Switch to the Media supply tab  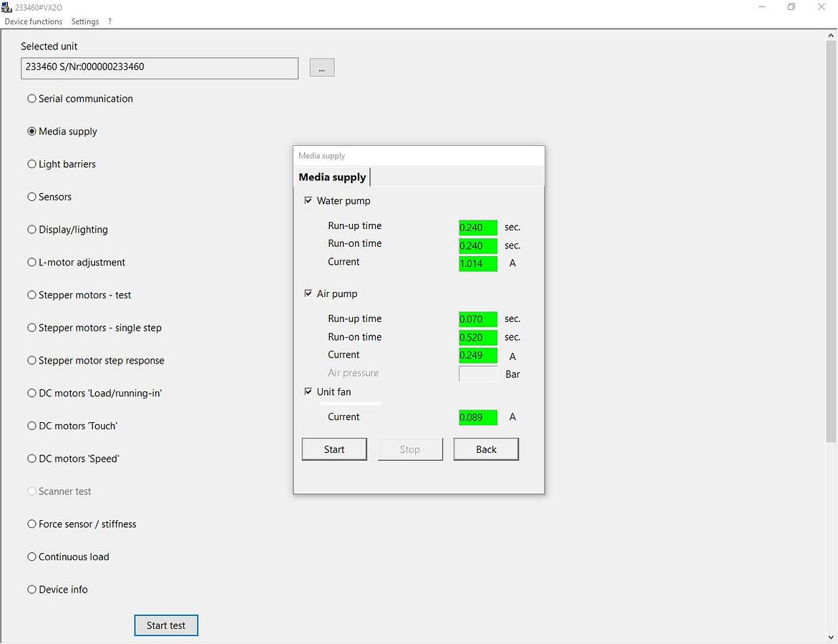(x=332, y=177)
